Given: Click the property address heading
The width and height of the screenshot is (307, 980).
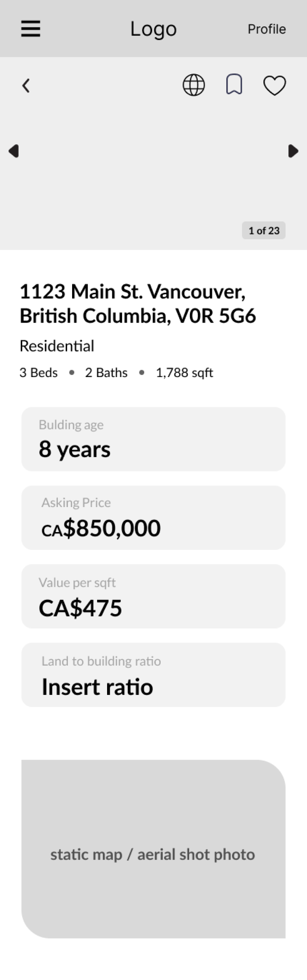Looking at the screenshot, I should 138,304.
